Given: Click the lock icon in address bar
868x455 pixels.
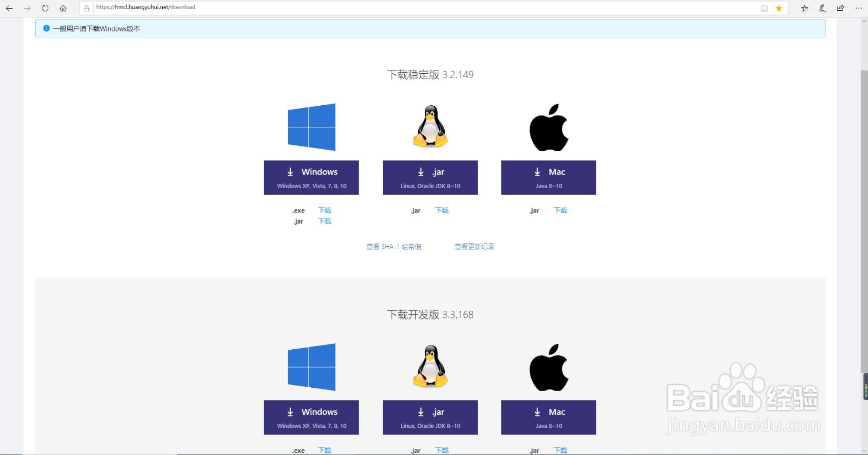Looking at the screenshot, I should point(87,8).
